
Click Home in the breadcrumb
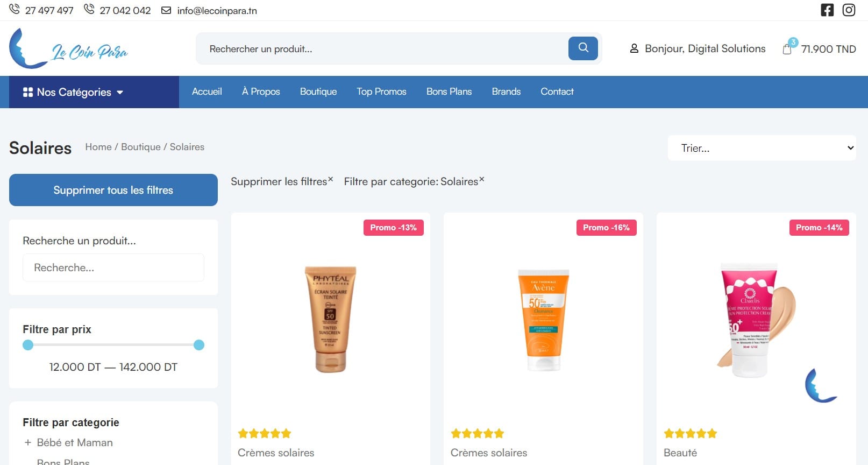[x=98, y=147]
